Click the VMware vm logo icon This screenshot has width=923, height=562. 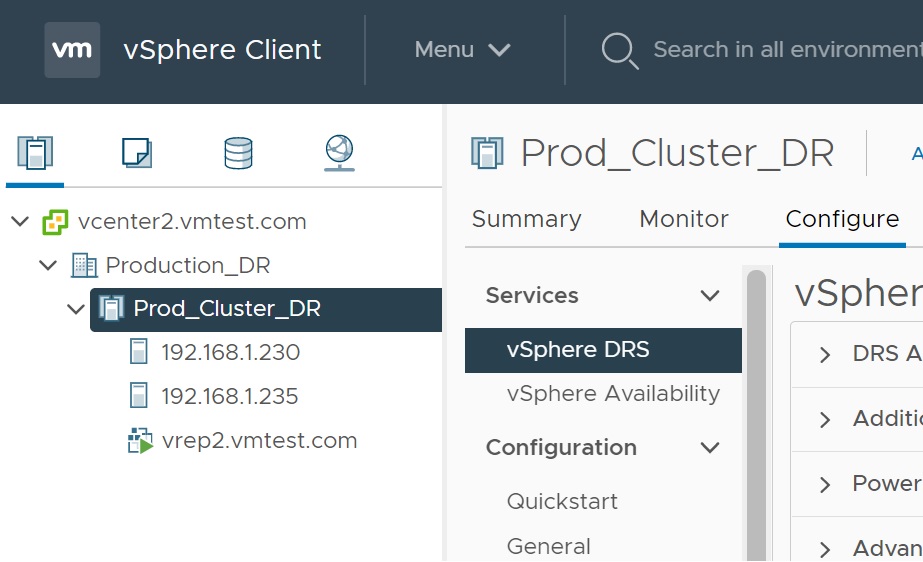(72, 50)
